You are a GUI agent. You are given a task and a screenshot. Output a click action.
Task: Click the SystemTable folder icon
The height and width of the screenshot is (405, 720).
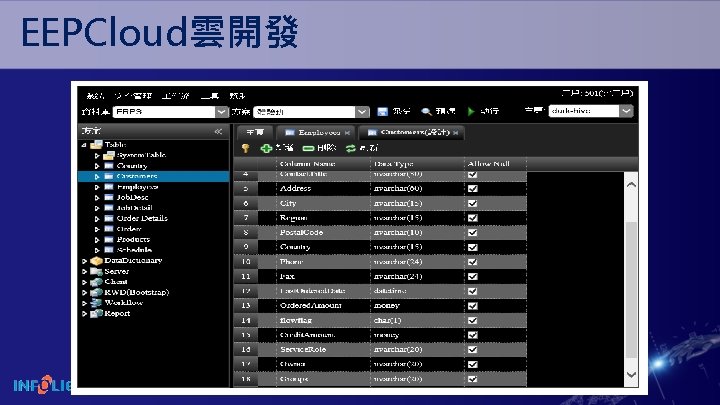point(109,155)
